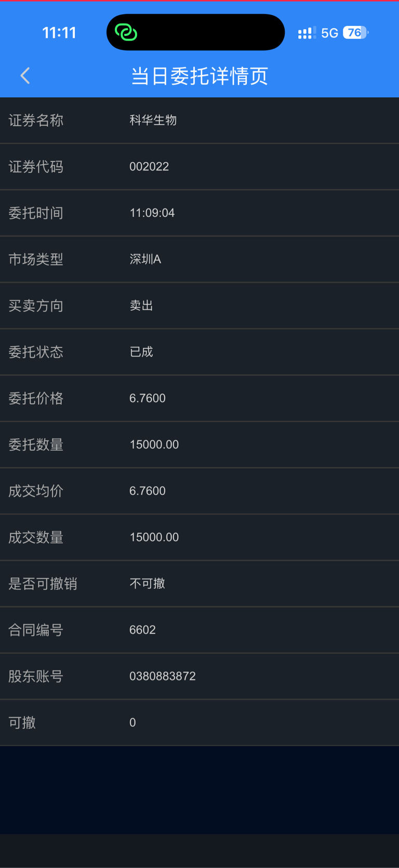Tap the contract number 6602
The image size is (399, 868).
coord(142,629)
